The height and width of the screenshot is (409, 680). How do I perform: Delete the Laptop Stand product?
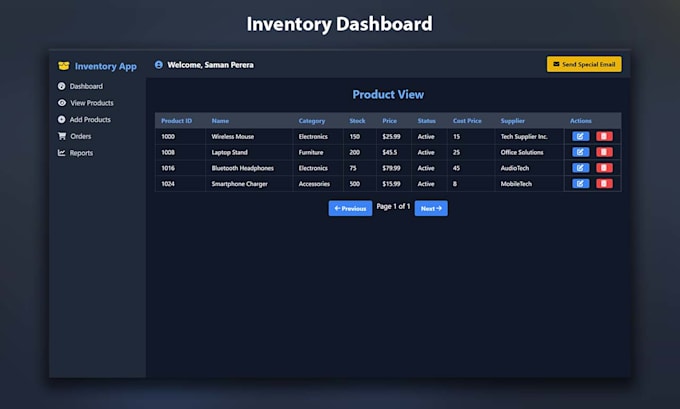pos(604,152)
